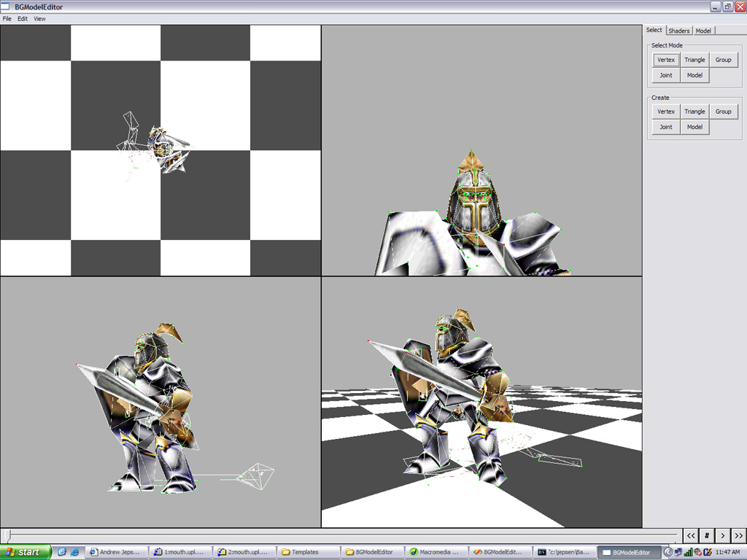The width and height of the screenshot is (747, 560).
Task: Step forward one frame with > button
Action: (x=722, y=535)
